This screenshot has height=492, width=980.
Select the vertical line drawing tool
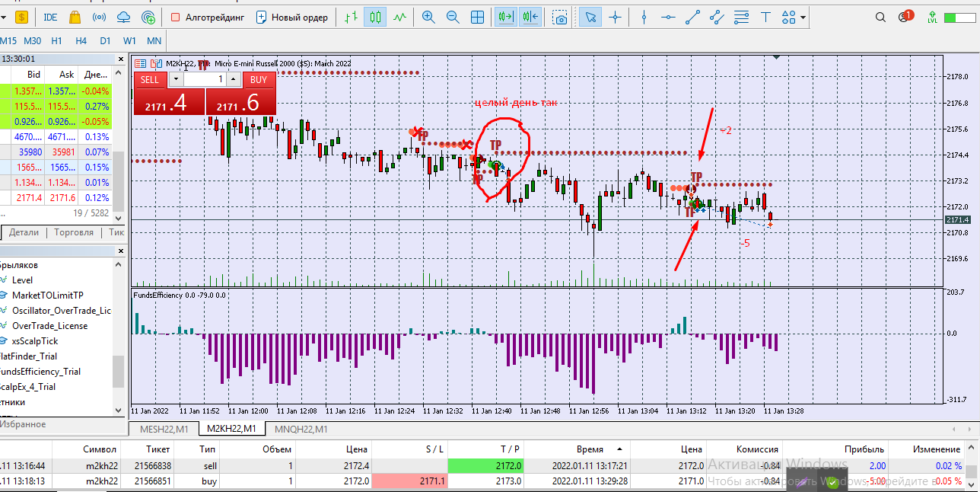644,17
